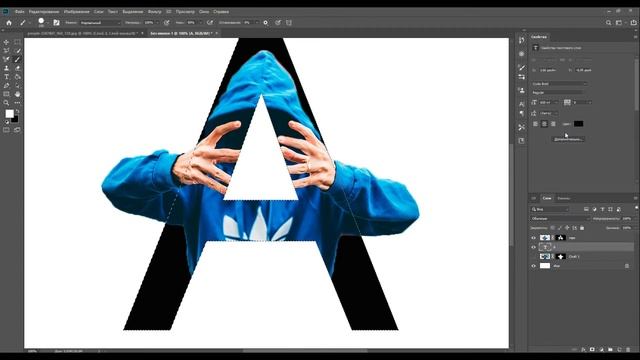This screenshot has height=360, width=640.
Task: Hide the white background layer
Action: 533,266
